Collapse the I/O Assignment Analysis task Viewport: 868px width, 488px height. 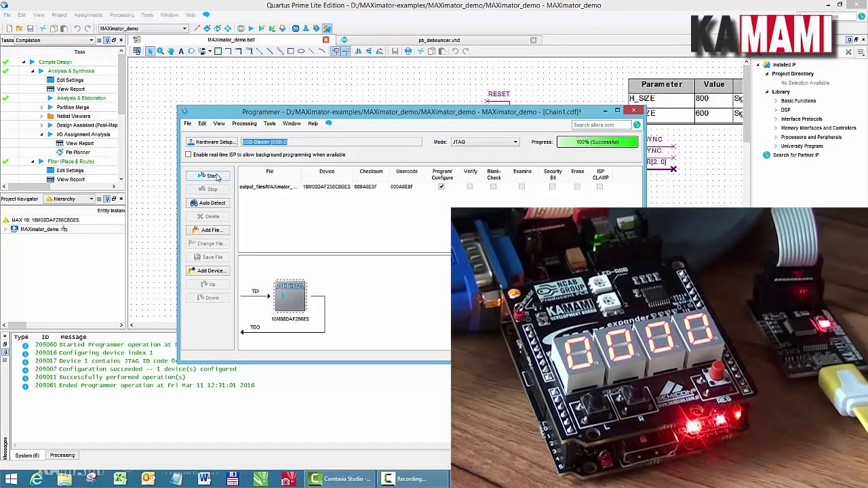point(41,134)
